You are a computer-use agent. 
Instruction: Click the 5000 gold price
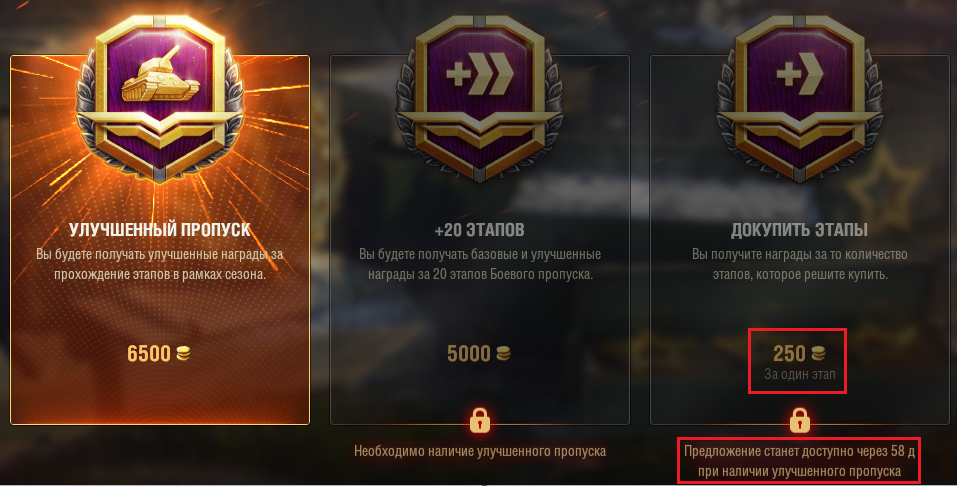469,354
